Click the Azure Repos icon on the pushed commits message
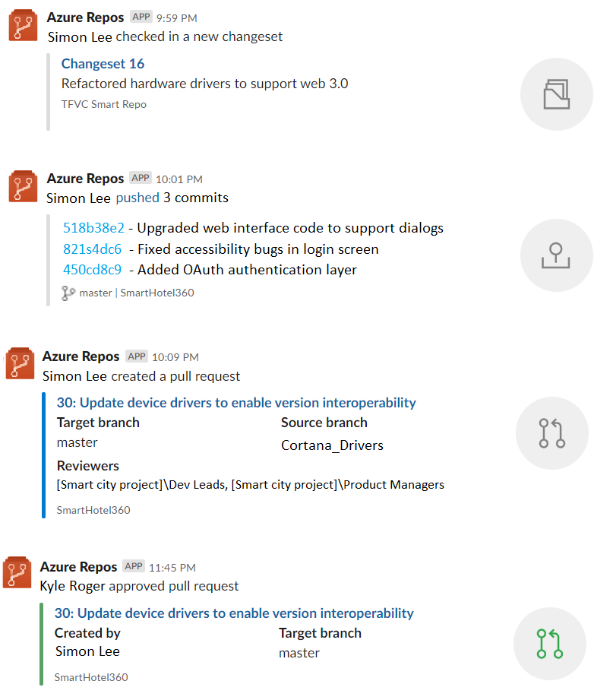 coord(22,186)
